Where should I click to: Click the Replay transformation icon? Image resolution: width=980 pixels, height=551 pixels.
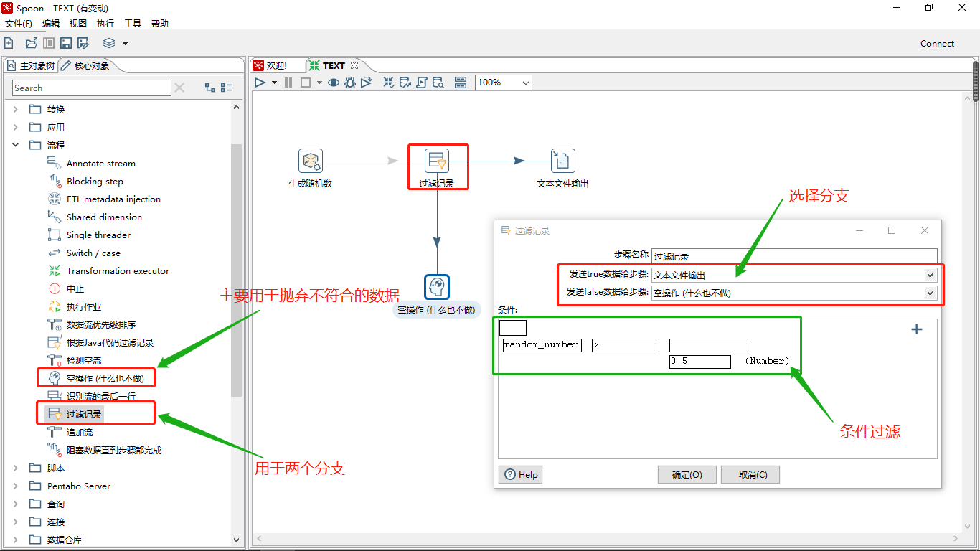point(367,83)
